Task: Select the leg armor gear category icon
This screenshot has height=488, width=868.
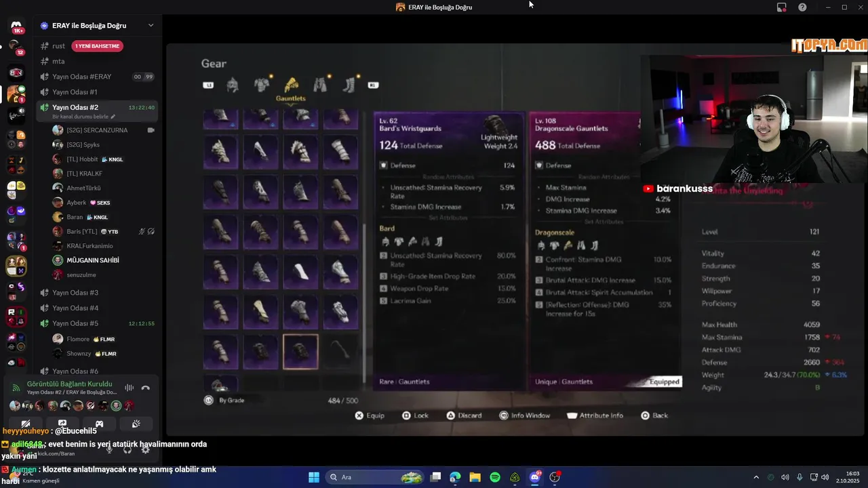Action: click(x=320, y=85)
